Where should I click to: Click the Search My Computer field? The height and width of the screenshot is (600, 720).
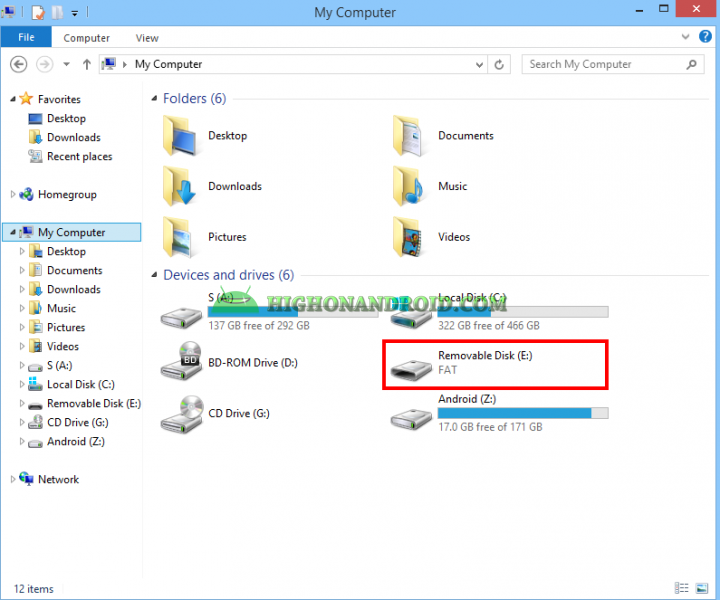click(605, 64)
